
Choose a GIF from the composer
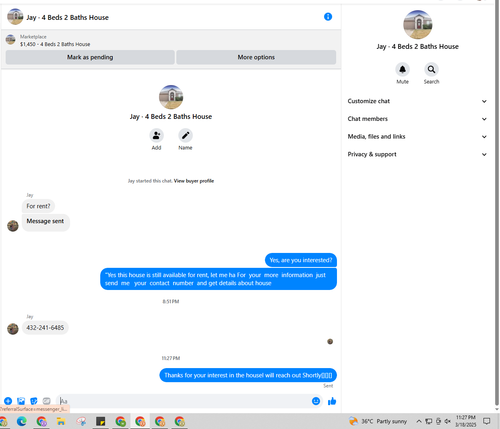[47, 401]
